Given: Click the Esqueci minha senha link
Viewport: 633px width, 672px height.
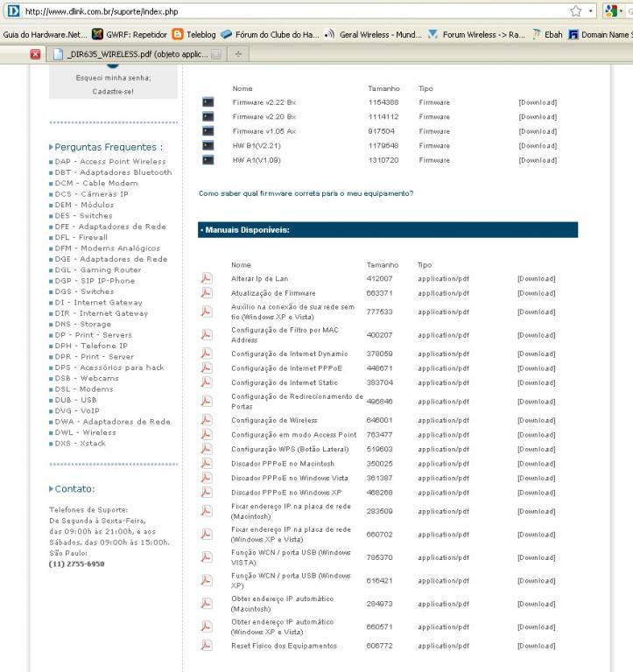Looking at the screenshot, I should coord(113,78).
